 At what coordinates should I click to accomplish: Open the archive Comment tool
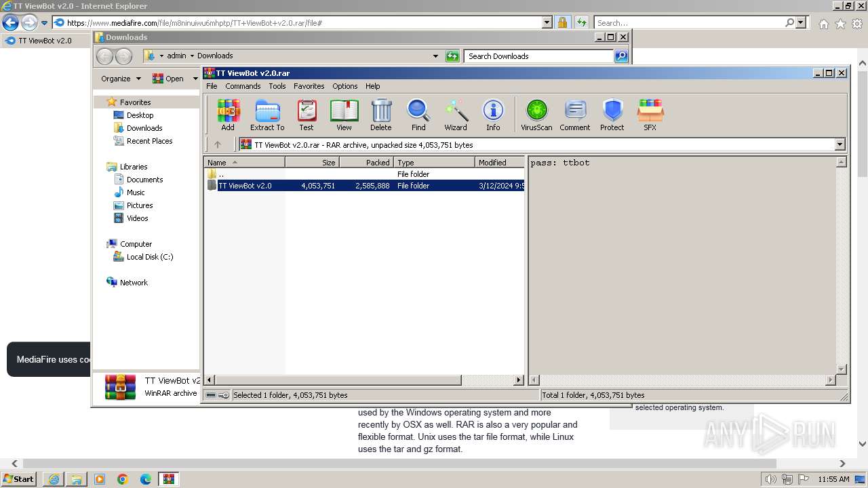click(575, 115)
